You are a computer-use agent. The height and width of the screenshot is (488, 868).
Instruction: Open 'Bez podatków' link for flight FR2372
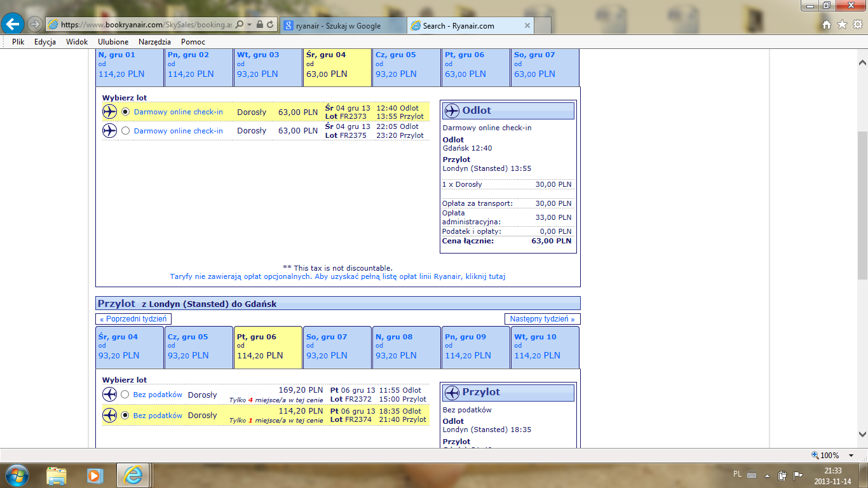pyautogui.click(x=158, y=395)
